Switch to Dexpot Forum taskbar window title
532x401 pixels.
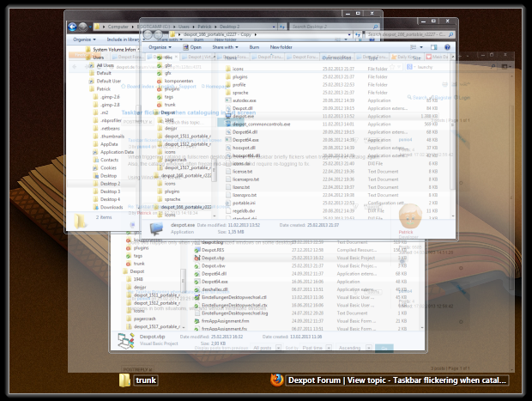click(397, 380)
